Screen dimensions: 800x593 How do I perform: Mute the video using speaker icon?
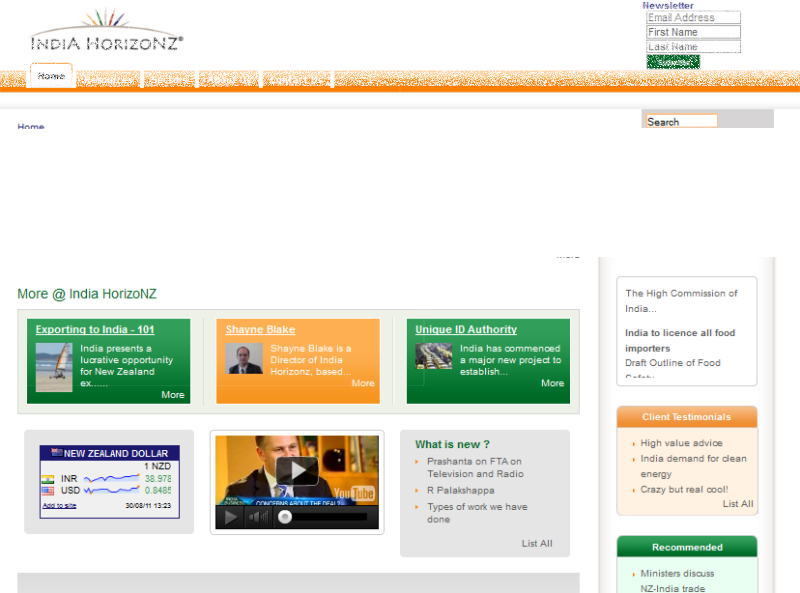pos(258,517)
